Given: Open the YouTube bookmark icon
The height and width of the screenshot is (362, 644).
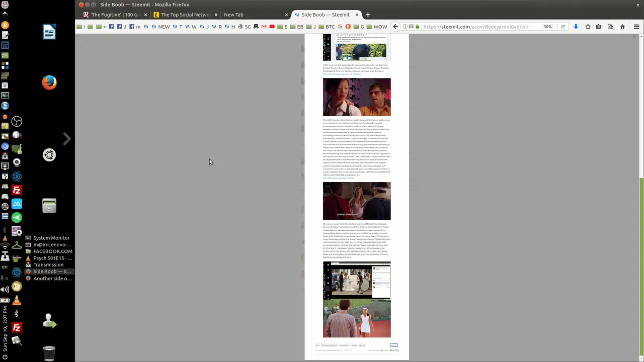Looking at the screenshot, I should coord(272,27).
